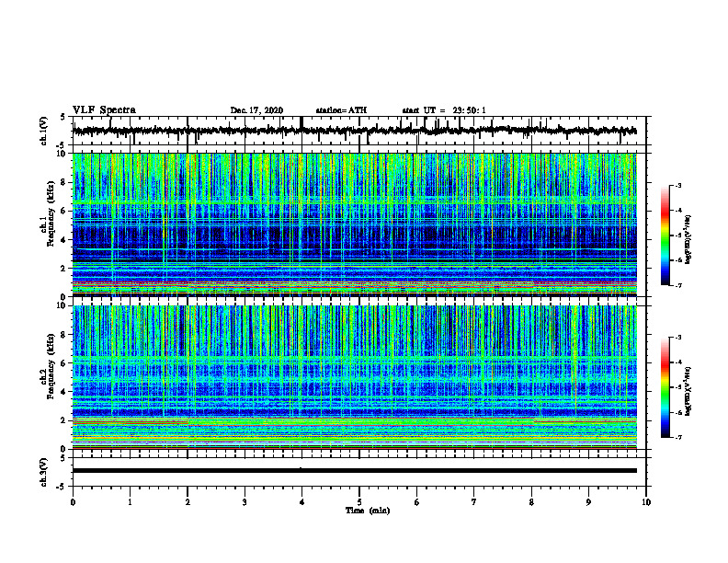Click the ch.2 spectrogram plot
This screenshot has width=728, height=563.
[354, 377]
